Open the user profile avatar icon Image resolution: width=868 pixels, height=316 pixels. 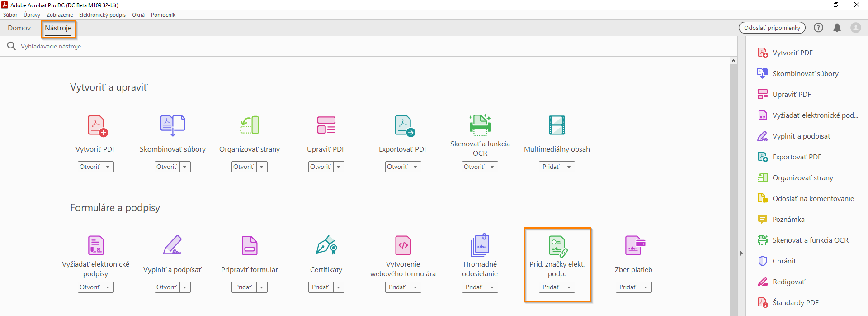(856, 28)
